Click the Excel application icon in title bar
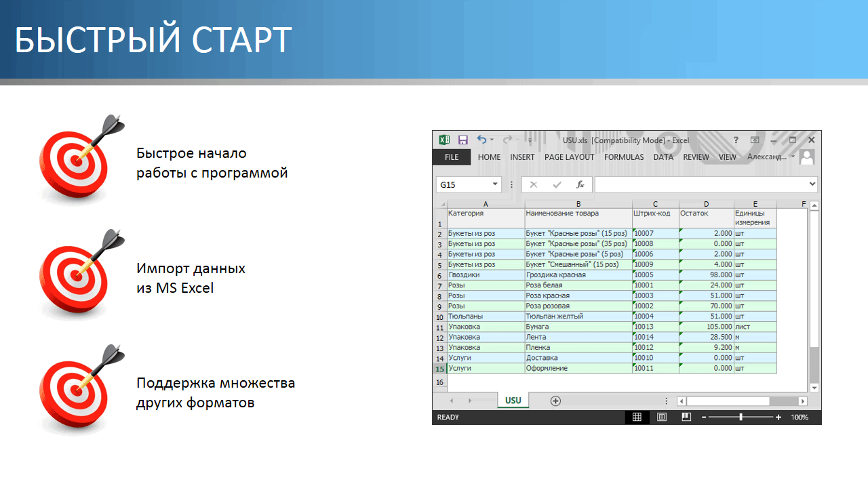Viewport: 868px width, 488px height. click(444, 140)
